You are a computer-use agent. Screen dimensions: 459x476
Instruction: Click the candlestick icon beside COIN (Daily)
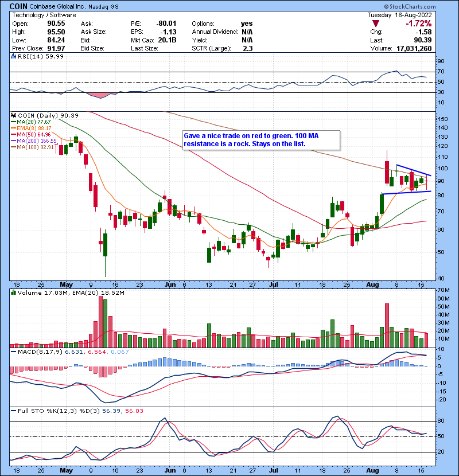tap(14, 116)
